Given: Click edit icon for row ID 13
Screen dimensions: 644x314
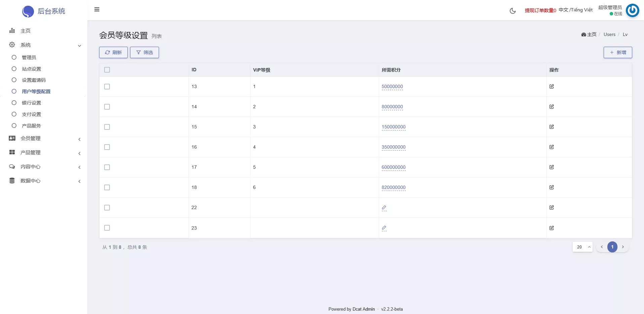Looking at the screenshot, I should (x=552, y=86).
